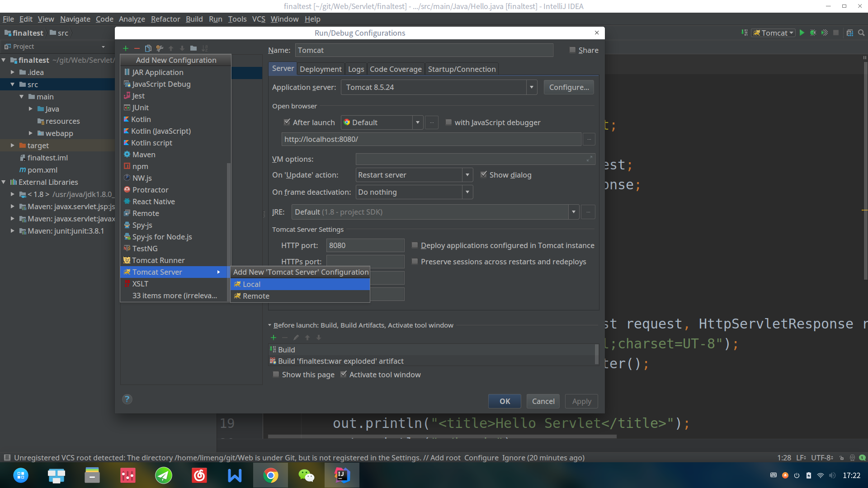The height and width of the screenshot is (488, 868).
Task: Click the IntelliJ IDEA taskbar icon
Action: tap(342, 475)
